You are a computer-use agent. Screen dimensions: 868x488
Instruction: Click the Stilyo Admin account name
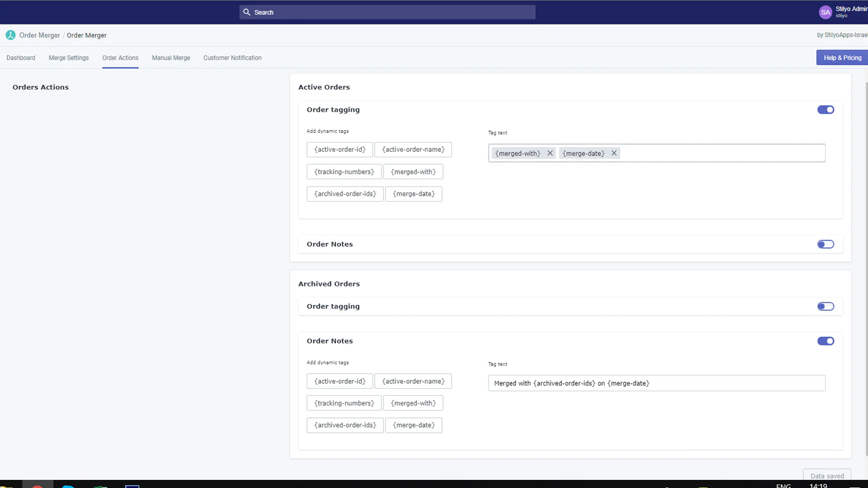pyautogui.click(x=851, y=9)
